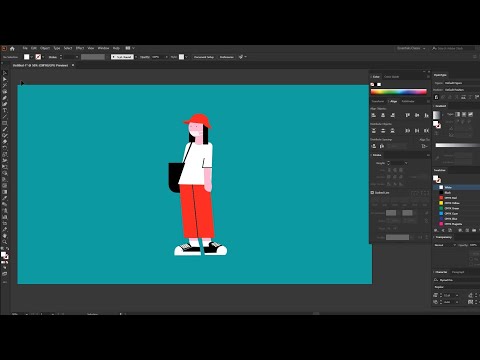
Task: Select the Zoom magnifier tool
Action: click(5, 242)
